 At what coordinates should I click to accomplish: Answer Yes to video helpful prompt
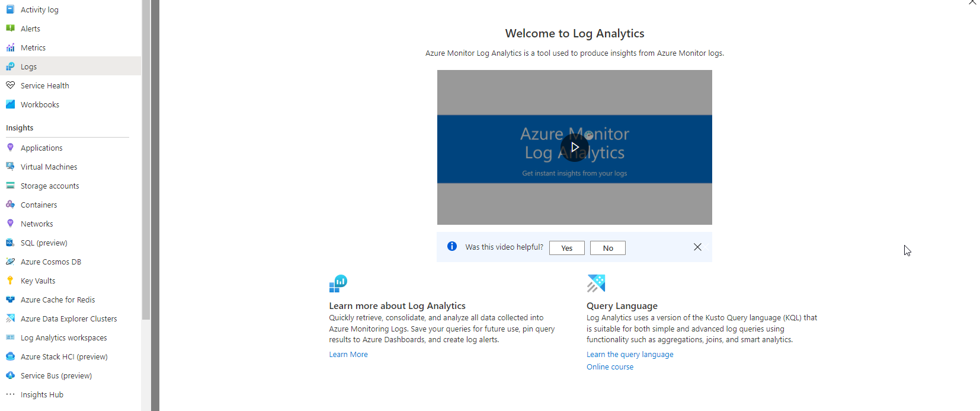click(x=566, y=248)
